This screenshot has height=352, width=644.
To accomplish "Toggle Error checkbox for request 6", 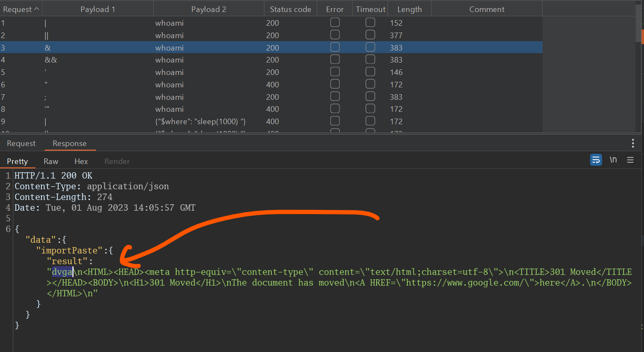I will point(335,84).
